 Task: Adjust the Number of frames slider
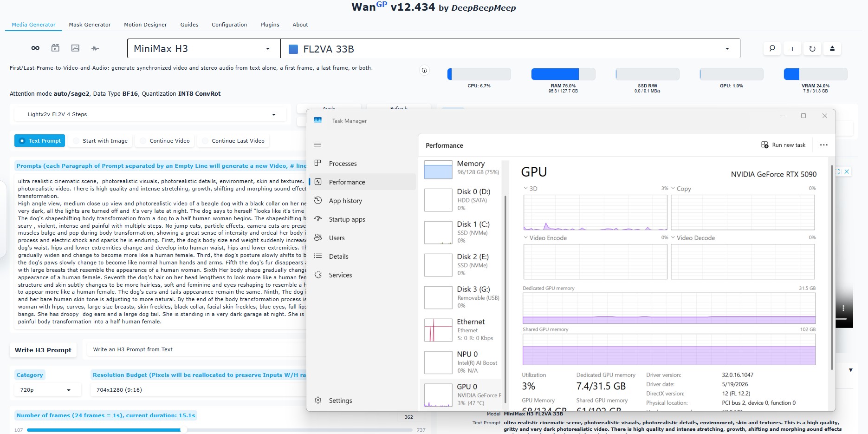click(220, 430)
